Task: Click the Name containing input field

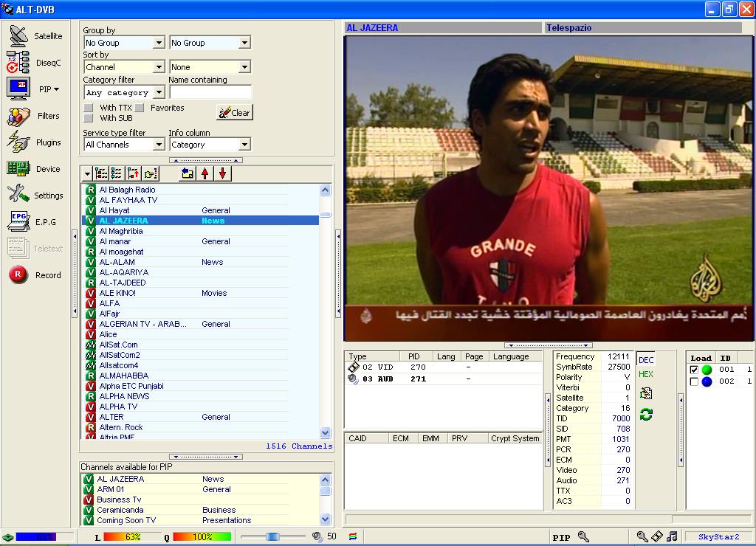Action: pos(210,92)
